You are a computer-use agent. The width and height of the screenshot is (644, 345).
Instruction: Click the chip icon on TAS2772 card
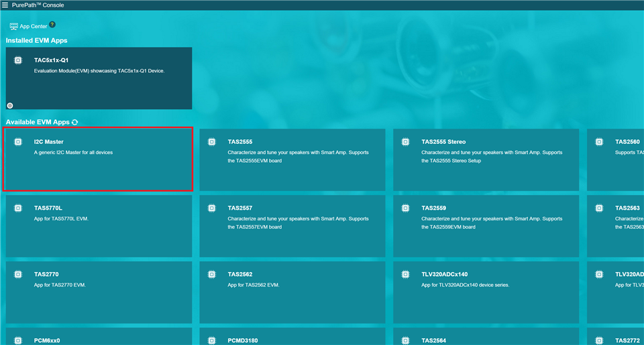click(x=599, y=340)
